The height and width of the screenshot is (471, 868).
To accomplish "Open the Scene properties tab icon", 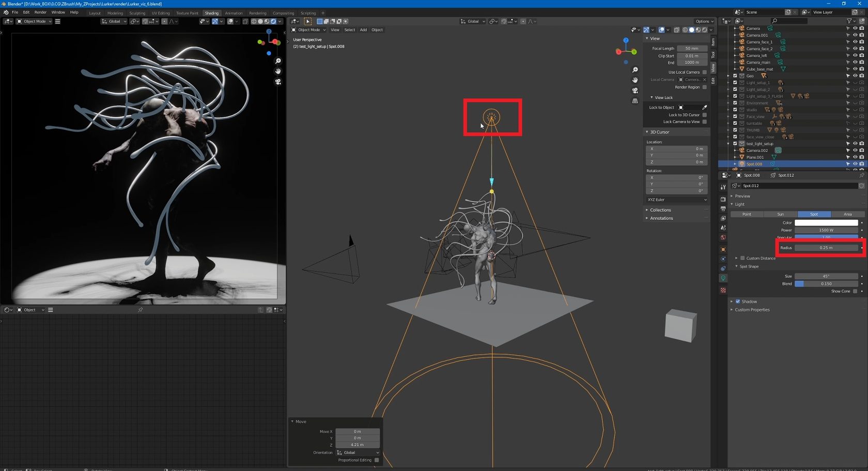I will 723,228.
